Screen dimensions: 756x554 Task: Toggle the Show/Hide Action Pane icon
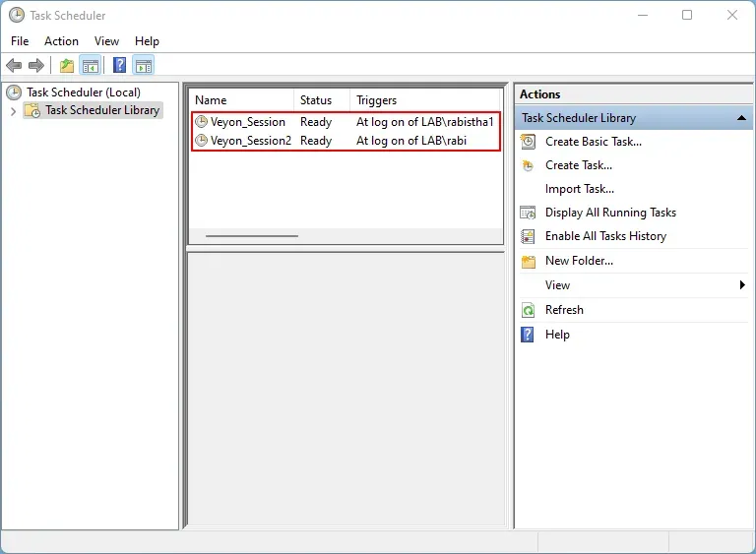[144, 66]
